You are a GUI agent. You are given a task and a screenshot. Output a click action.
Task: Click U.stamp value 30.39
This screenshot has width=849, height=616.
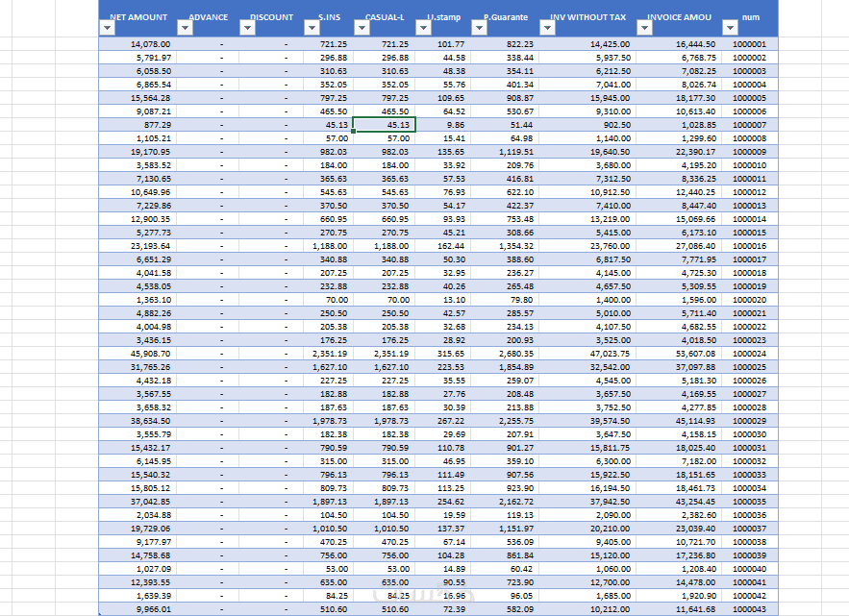pos(443,407)
